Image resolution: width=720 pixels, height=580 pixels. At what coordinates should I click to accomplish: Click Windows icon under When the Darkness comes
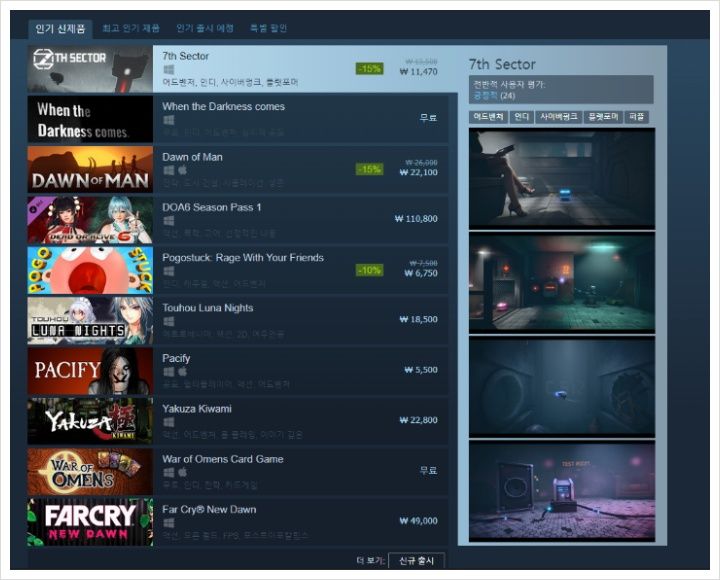(169, 120)
